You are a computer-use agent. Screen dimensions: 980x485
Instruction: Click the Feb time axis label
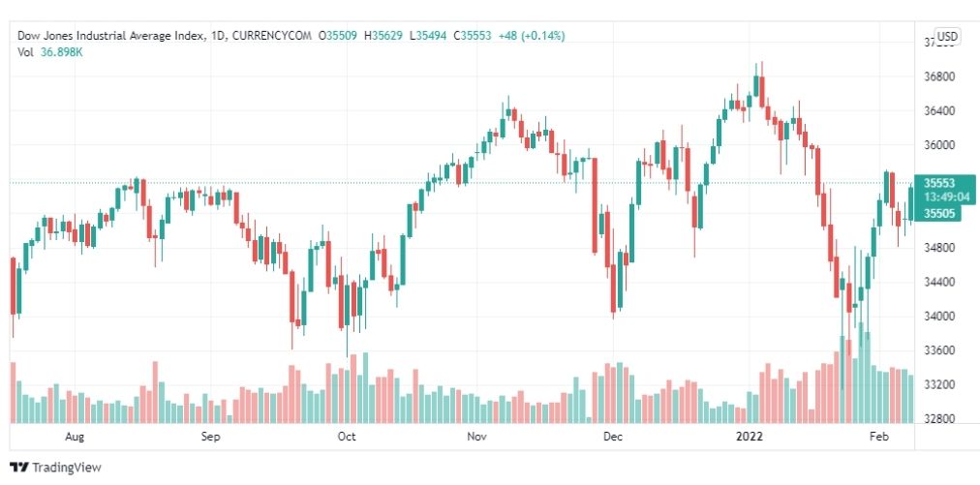[878, 437]
